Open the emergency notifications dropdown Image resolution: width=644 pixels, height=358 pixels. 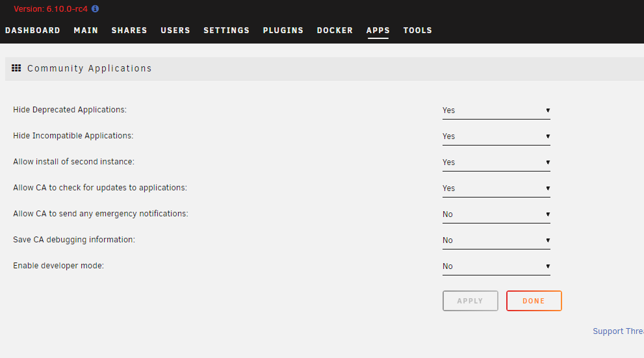click(x=496, y=214)
